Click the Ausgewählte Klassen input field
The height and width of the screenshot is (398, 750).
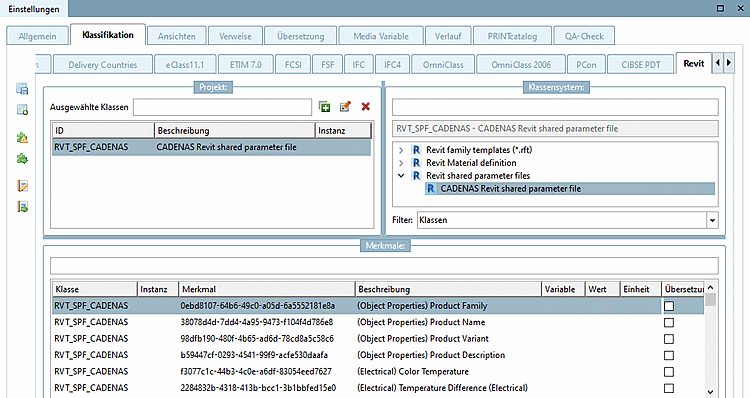click(222, 107)
